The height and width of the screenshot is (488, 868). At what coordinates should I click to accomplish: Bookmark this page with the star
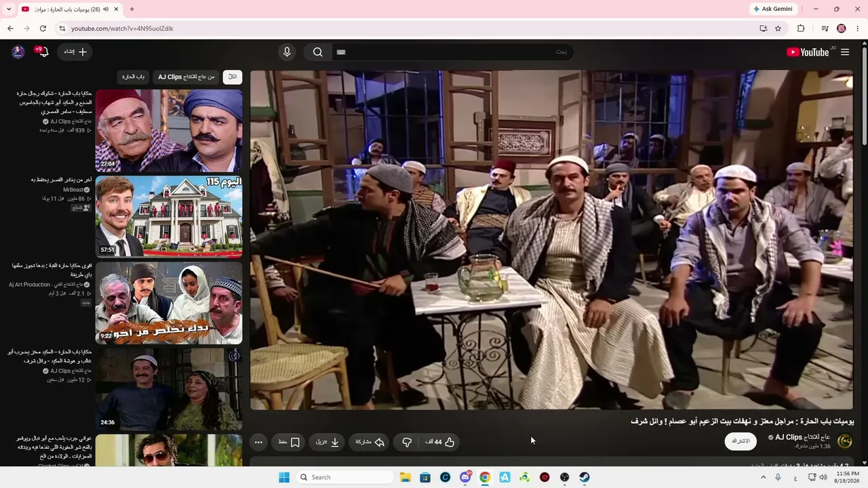[778, 28]
